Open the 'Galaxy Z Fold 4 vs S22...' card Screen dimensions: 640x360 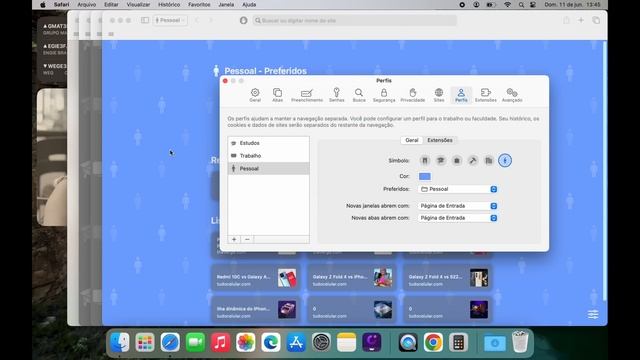(447, 278)
